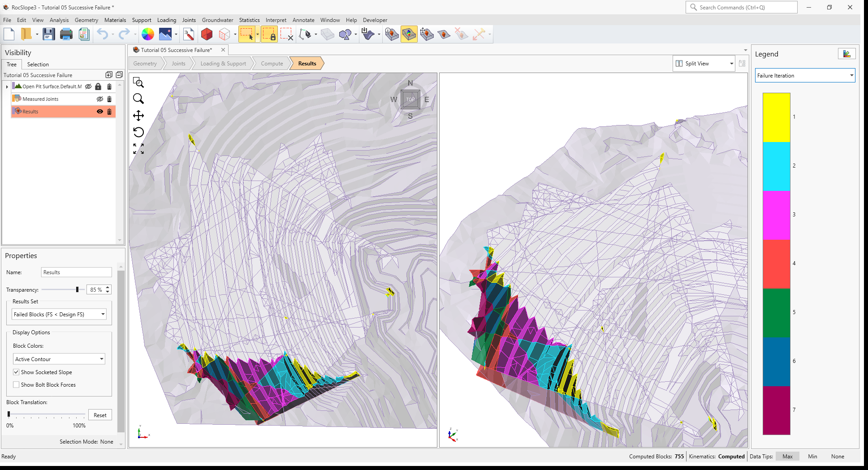Screen dimensions: 868x470
Task: Open the Geometry menu
Action: [86, 20]
